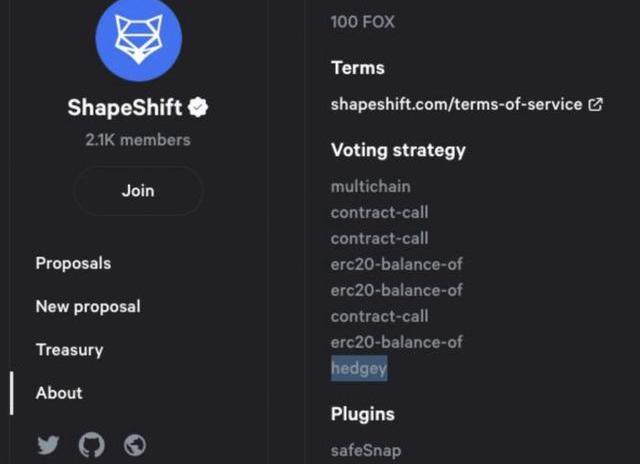
Task: Click the multichain voting strategy
Action: 371,186
